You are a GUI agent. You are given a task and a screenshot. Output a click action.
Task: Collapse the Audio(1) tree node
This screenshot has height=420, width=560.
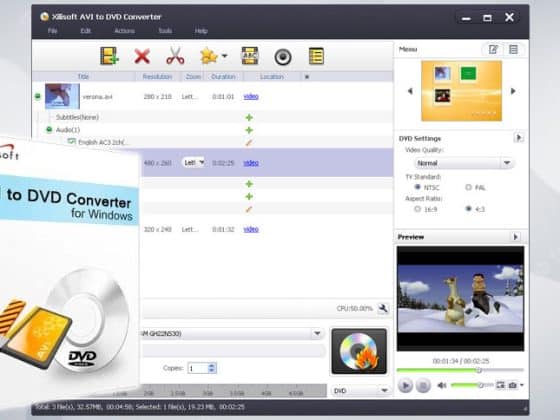(x=49, y=130)
